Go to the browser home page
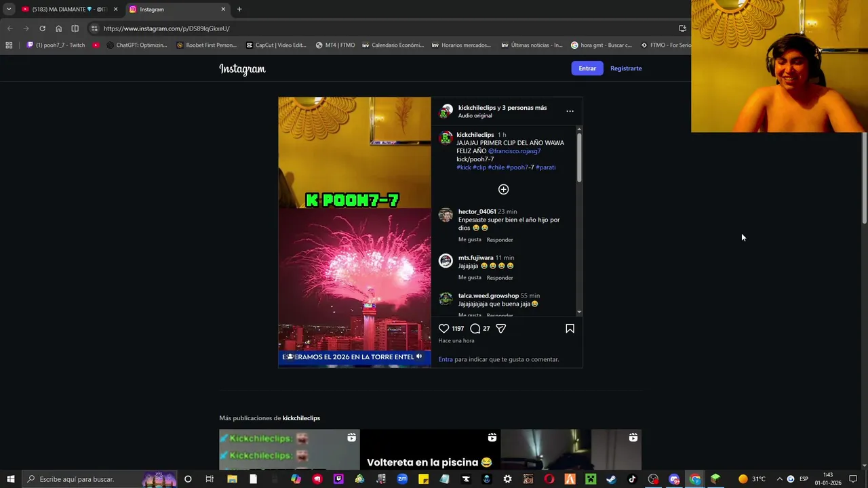Screen dimensions: 868x488 tap(58, 28)
